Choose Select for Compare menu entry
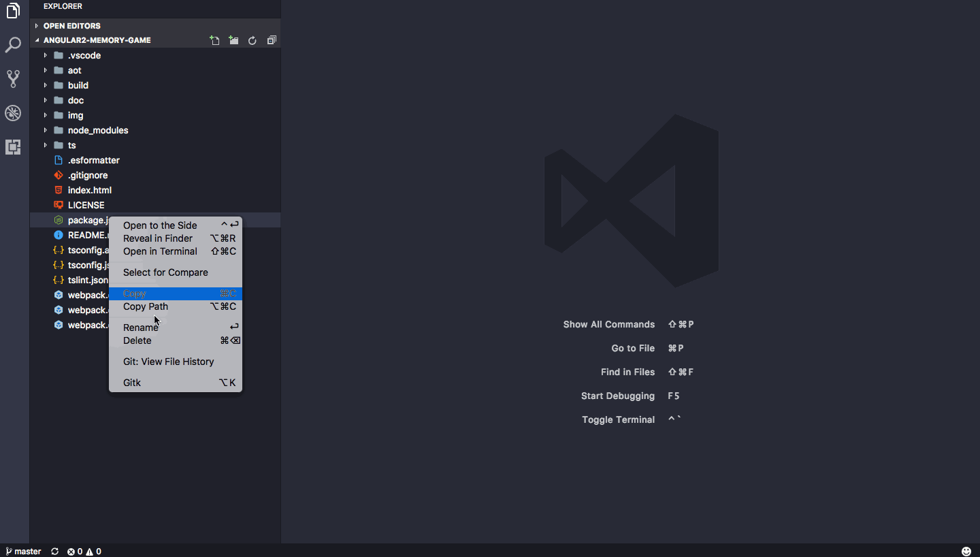980x557 pixels. (x=176, y=272)
